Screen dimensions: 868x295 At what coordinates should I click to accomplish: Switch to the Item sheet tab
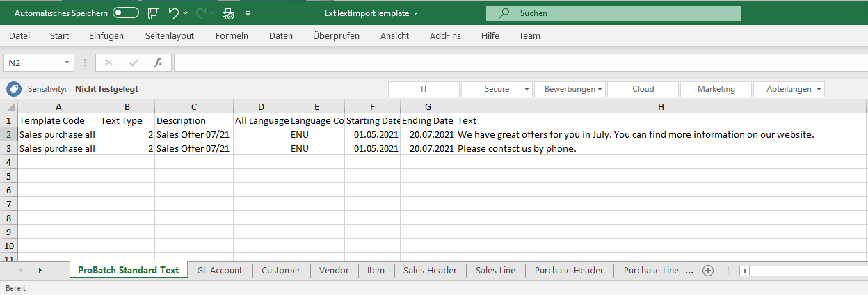(376, 270)
